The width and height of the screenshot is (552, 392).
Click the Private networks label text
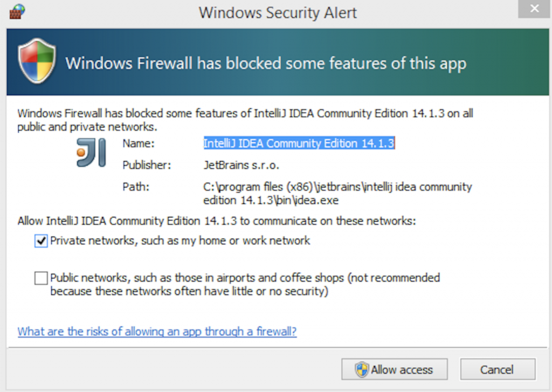180,240
